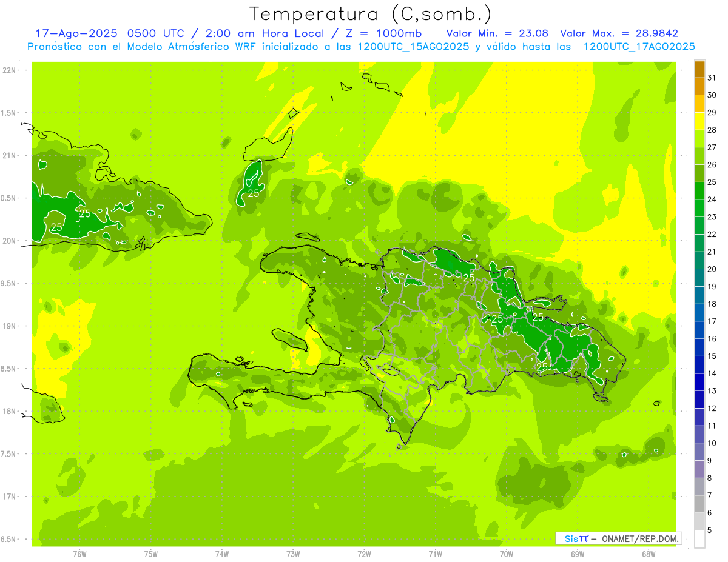Click the '19' legend value
The image size is (728, 562).
point(712,286)
